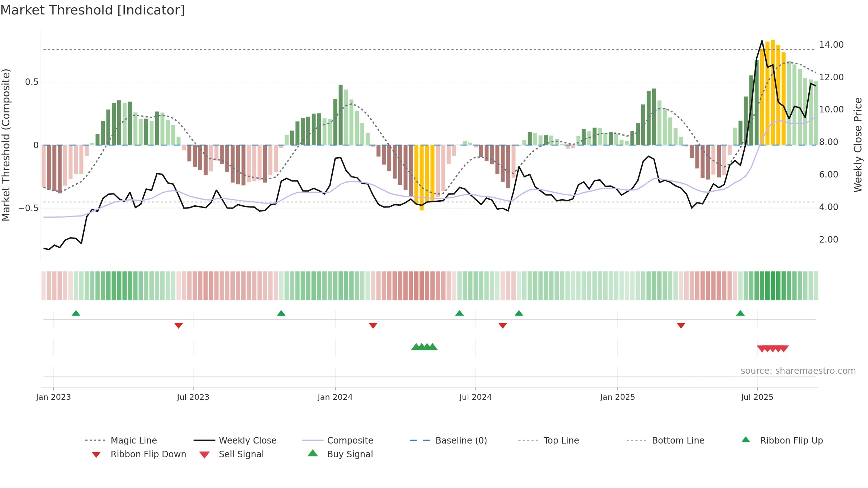Click the 14.00 price axis tick
This screenshot has height=488, width=868.
[x=831, y=45]
